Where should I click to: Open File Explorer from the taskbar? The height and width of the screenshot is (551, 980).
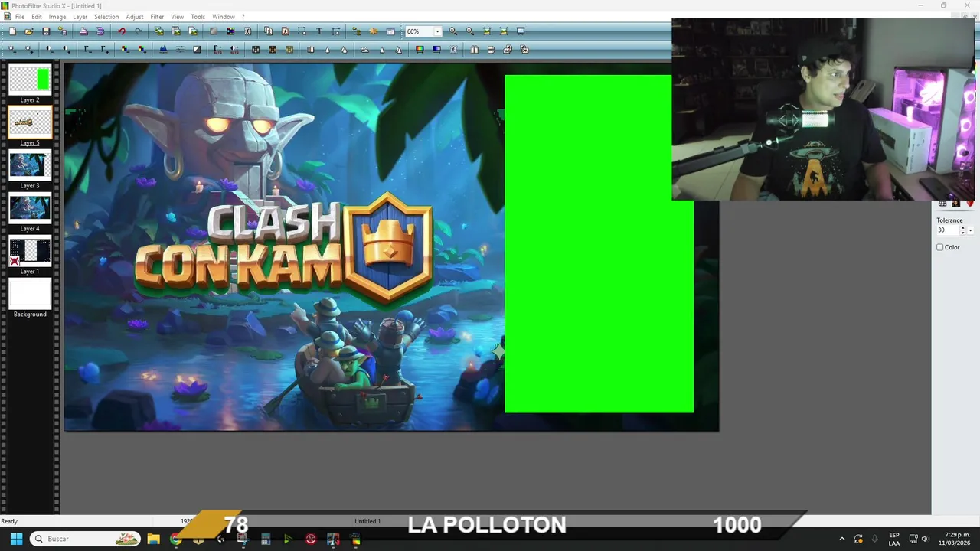(x=153, y=539)
